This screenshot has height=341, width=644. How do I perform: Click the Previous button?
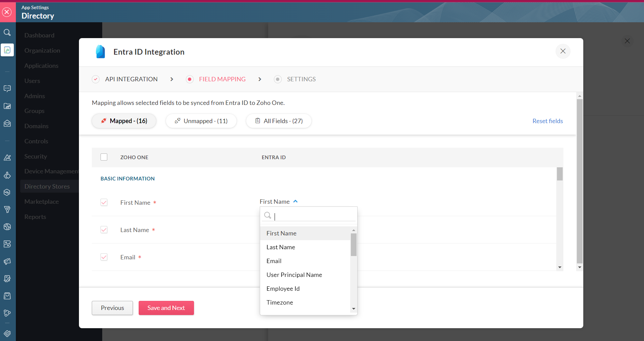tap(112, 308)
